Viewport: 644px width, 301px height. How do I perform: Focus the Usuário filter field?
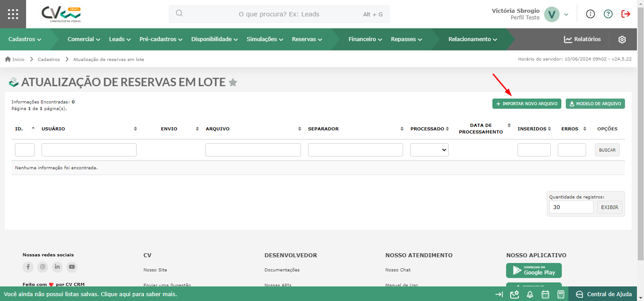[x=89, y=150]
